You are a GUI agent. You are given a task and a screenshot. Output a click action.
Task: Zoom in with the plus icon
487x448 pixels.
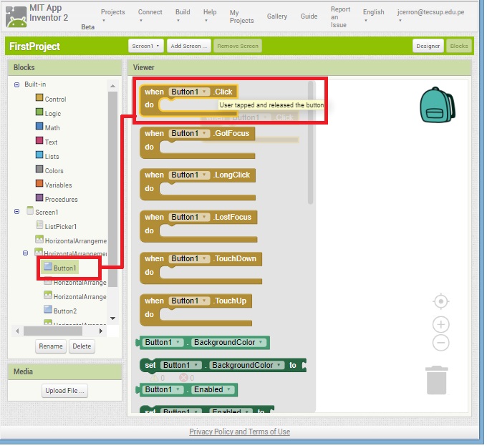click(440, 325)
